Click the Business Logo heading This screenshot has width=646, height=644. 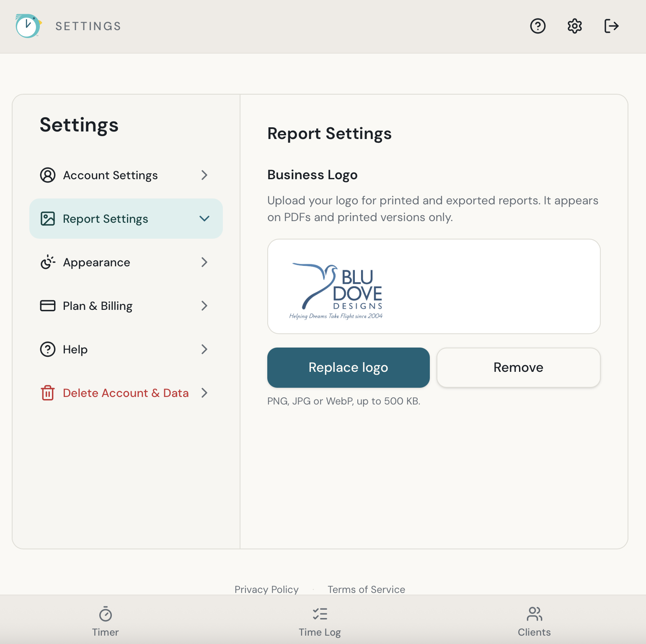click(x=313, y=175)
